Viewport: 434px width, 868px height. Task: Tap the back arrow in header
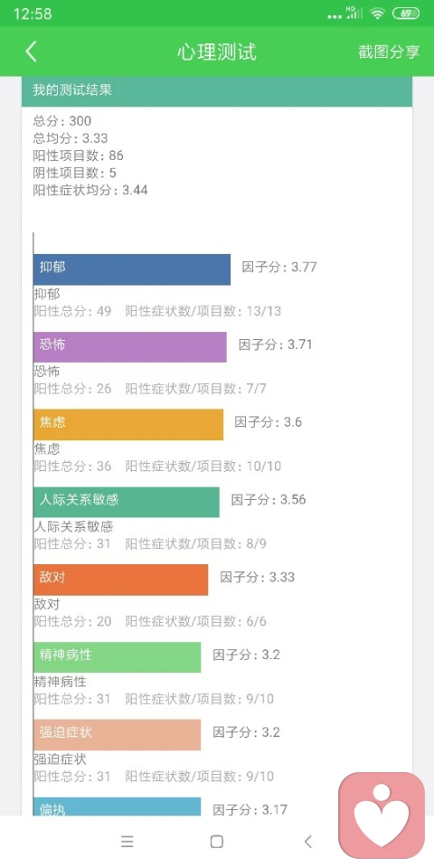(32, 52)
